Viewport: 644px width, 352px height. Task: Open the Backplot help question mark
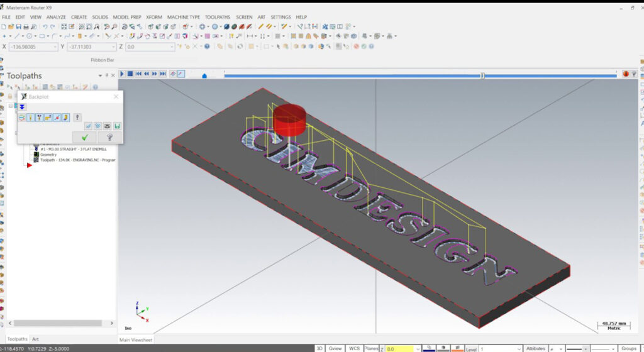click(x=109, y=138)
